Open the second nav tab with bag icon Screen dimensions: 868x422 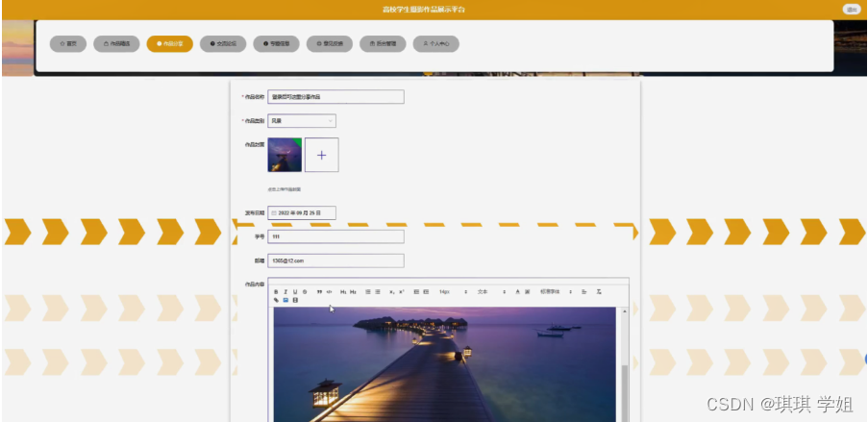point(116,44)
